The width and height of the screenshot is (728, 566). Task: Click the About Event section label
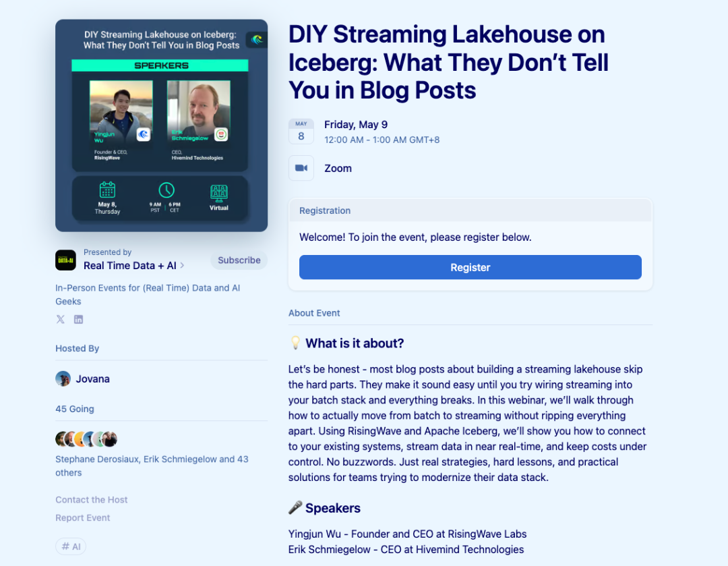(314, 313)
